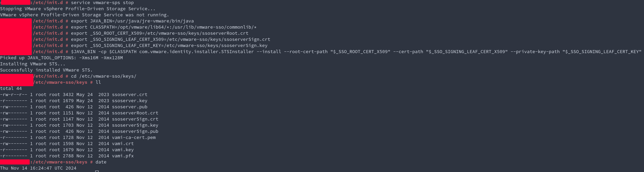Click the vami.key filename

(x=123, y=150)
